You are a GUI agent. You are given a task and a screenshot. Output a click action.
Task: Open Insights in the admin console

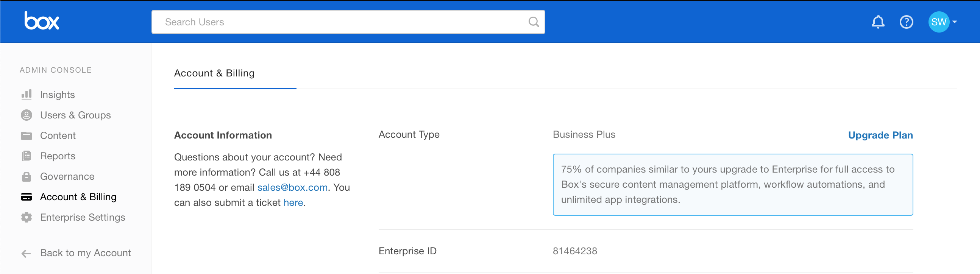[58, 95]
